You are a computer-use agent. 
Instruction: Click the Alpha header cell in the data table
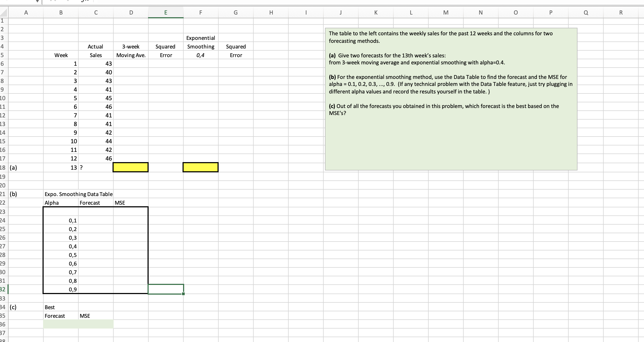[60, 203]
